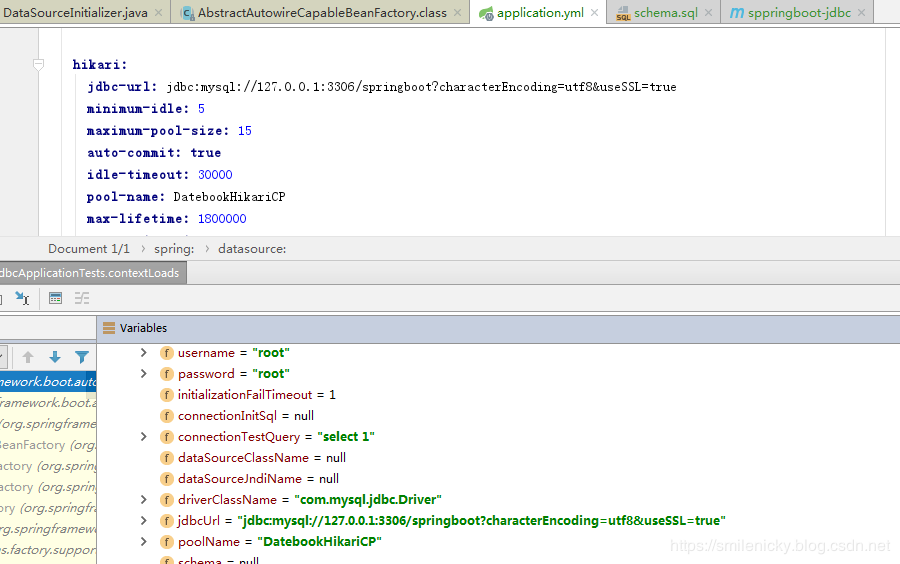This screenshot has width=900, height=564.
Task: Select the connectionInitSql field row
Action: tap(498, 415)
